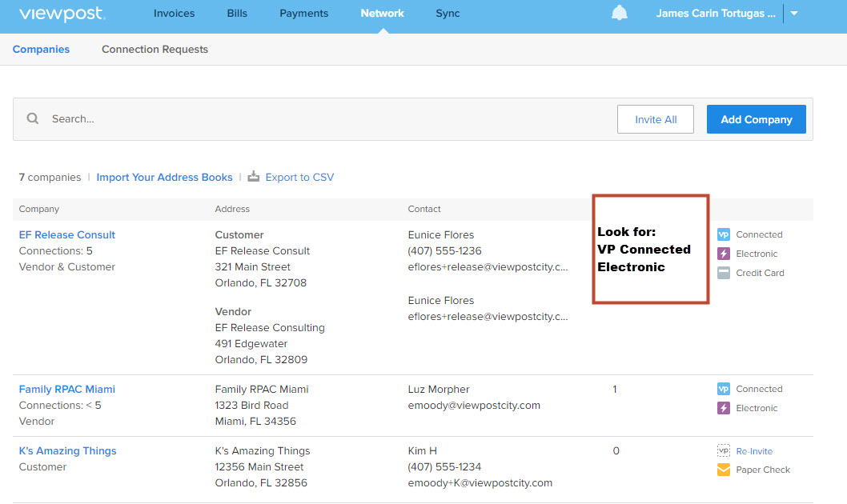The height and width of the screenshot is (504, 847).
Task: Select the Network menu
Action: point(382,14)
